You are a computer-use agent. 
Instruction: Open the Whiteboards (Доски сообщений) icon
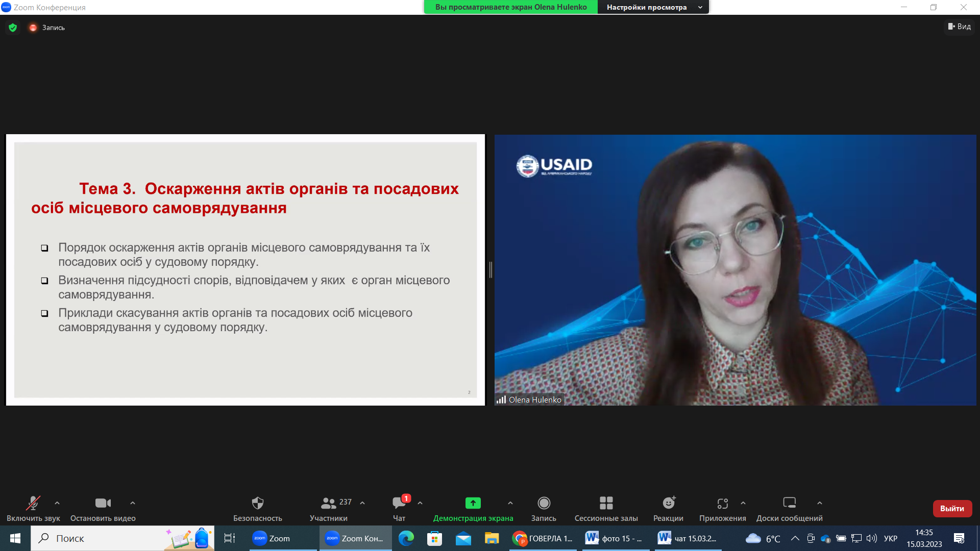click(789, 504)
